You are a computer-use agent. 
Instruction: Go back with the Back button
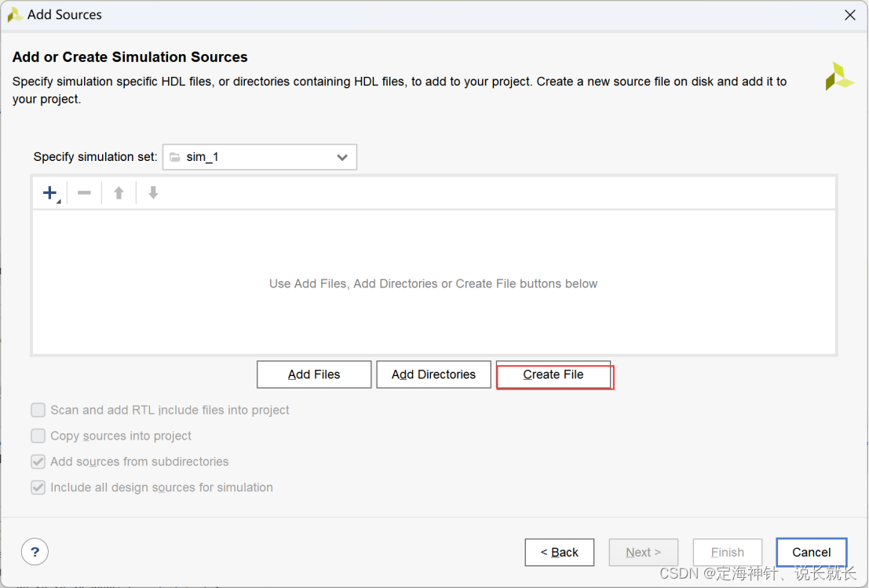pyautogui.click(x=559, y=553)
